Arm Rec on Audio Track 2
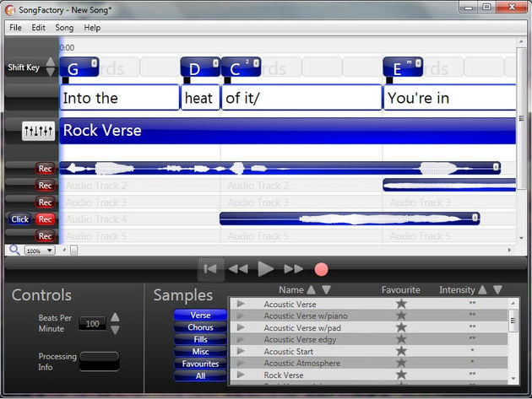The width and height of the screenshot is (532, 399). pos(45,186)
